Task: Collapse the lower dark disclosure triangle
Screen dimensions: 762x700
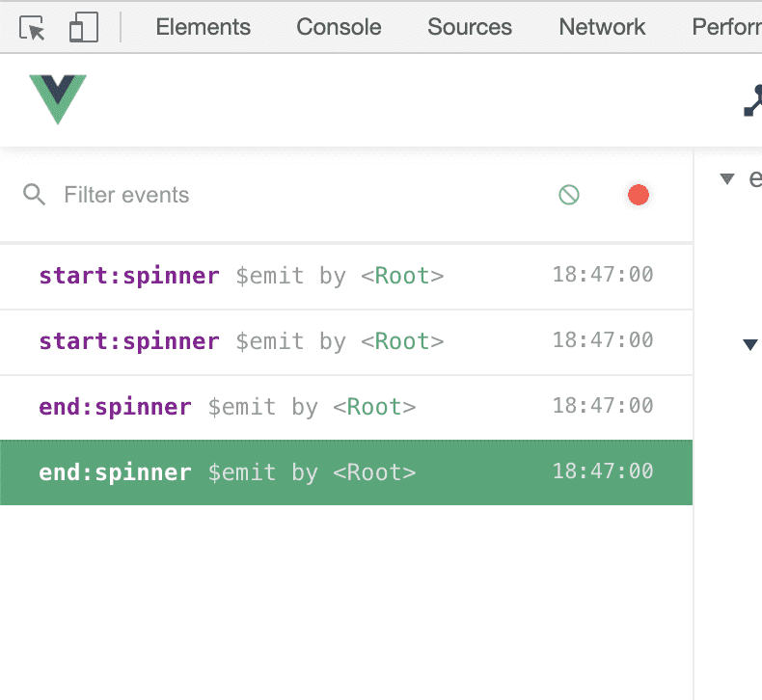Action: (750, 344)
